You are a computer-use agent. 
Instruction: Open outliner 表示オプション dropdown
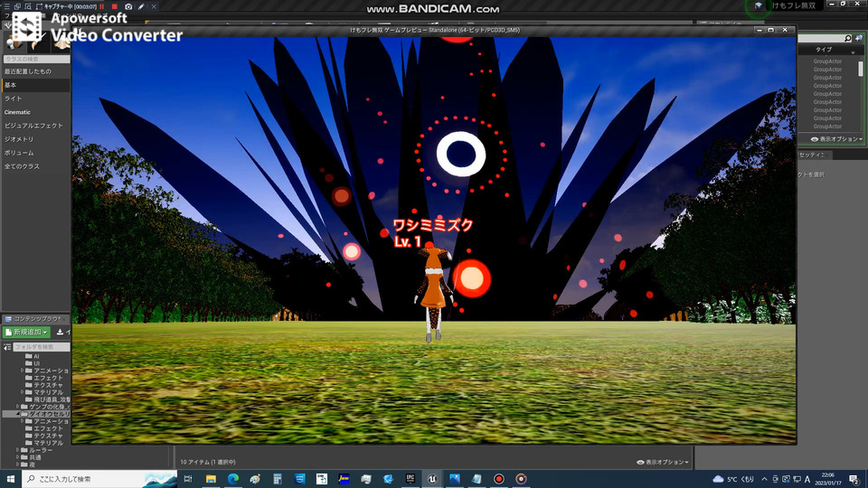836,139
